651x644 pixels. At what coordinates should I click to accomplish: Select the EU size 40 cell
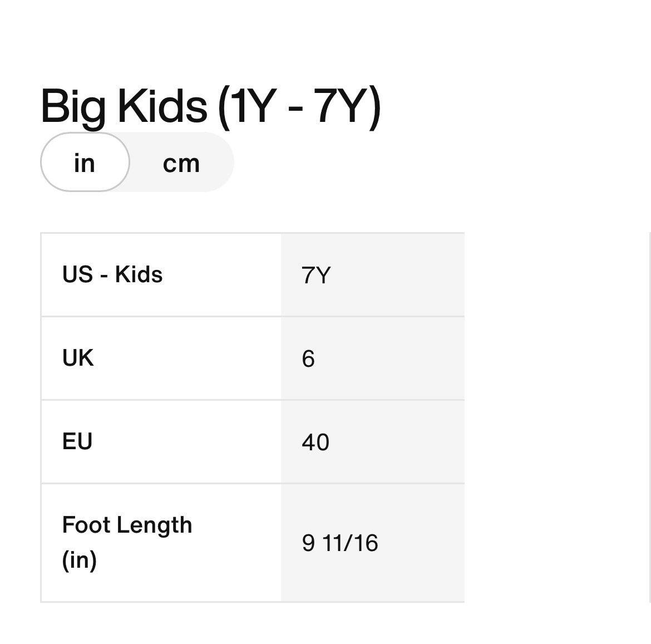372,442
